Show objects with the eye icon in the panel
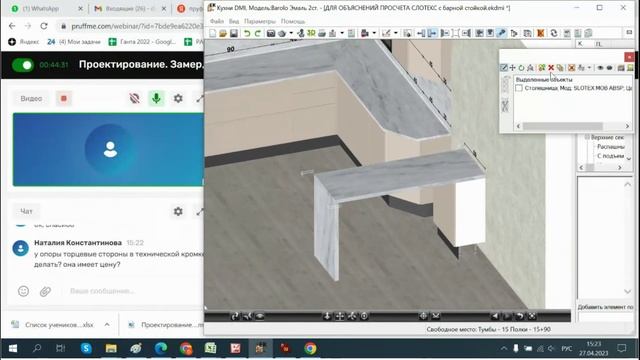This screenshot has height=360, width=640. tap(600, 68)
